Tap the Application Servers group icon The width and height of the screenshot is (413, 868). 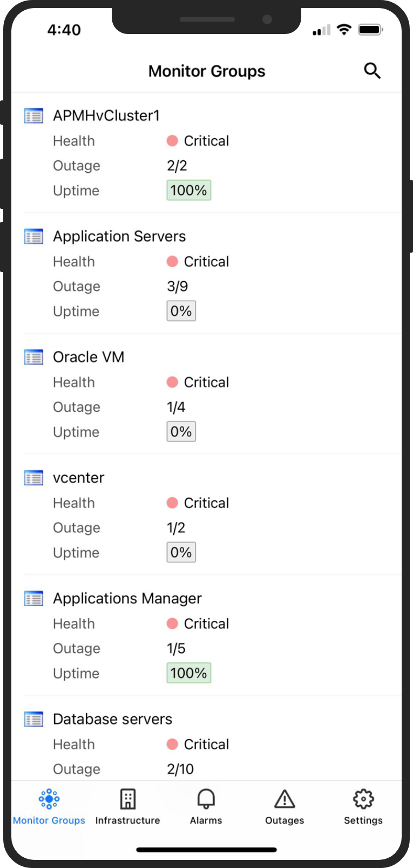(33, 236)
